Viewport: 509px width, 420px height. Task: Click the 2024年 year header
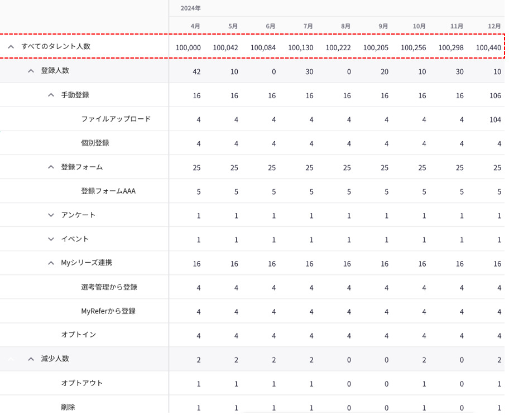coord(190,8)
